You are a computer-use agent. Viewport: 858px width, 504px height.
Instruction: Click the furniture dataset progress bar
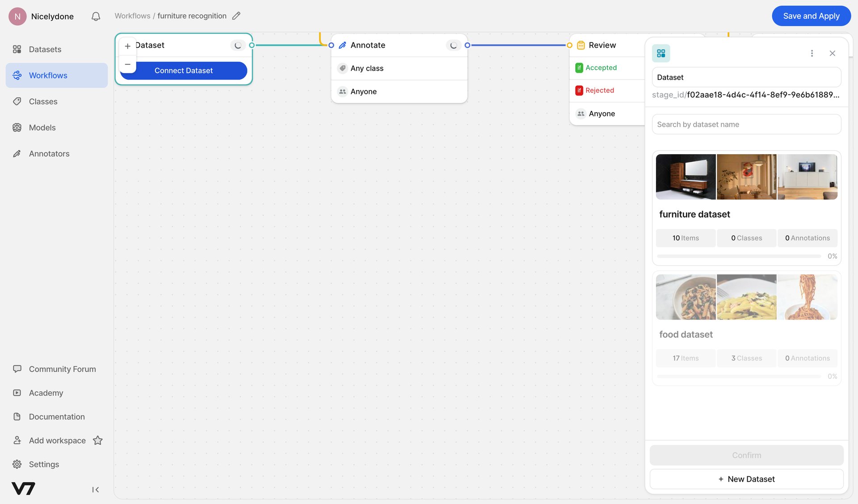tap(740, 256)
